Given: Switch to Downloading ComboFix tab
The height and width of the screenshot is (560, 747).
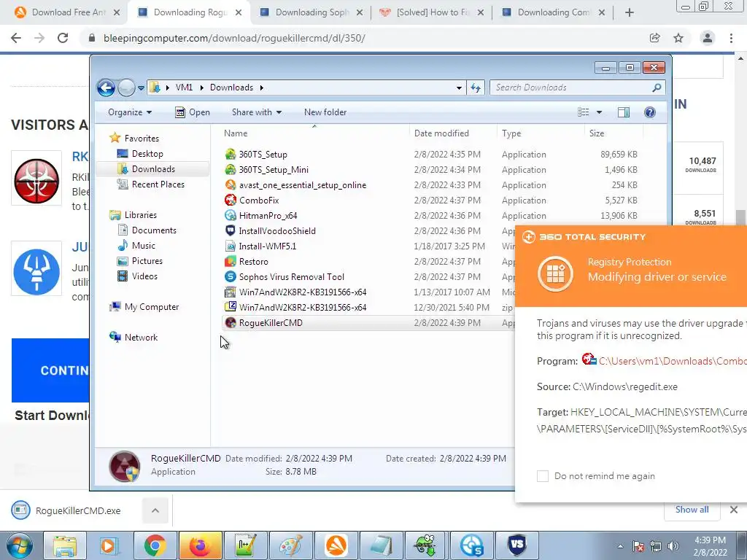Looking at the screenshot, I should (x=554, y=12).
